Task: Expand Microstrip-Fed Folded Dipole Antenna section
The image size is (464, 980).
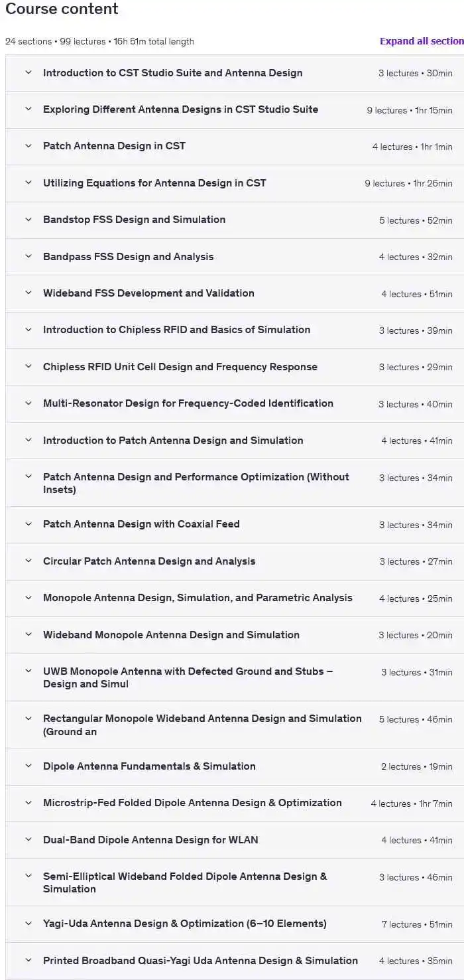Action: 192,803
